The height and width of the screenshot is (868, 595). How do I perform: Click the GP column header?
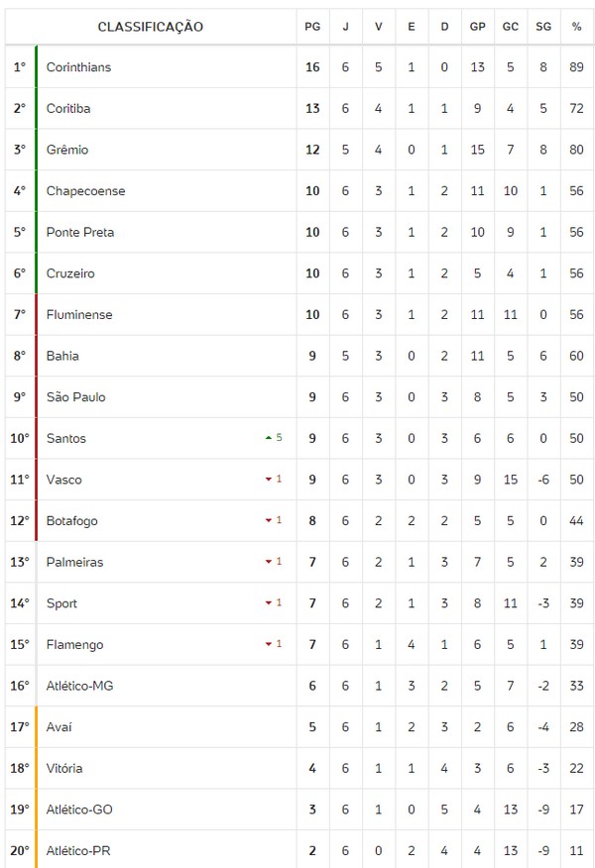(x=477, y=27)
